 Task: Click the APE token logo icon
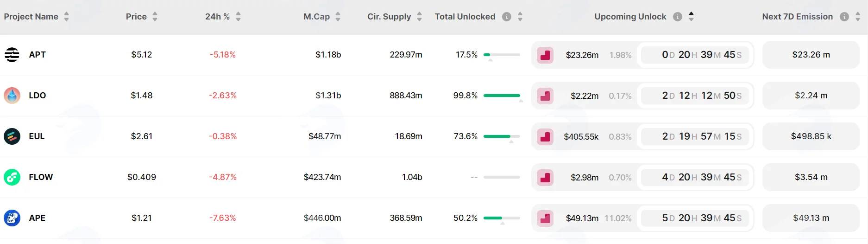(12, 218)
